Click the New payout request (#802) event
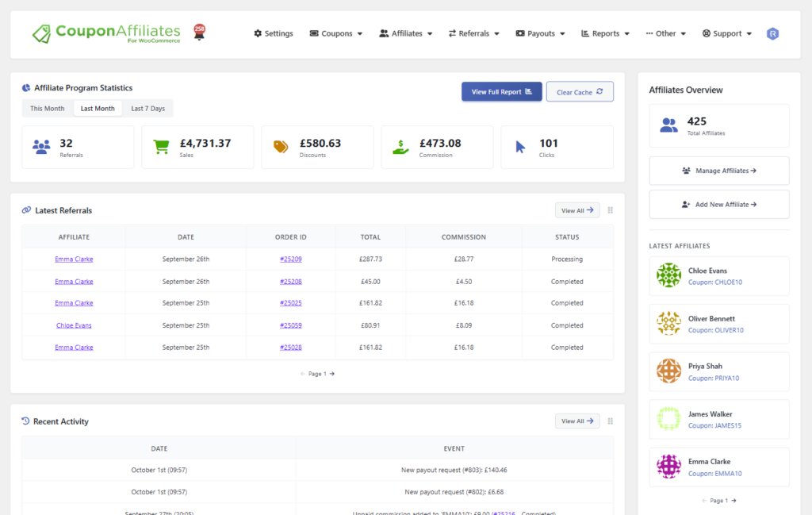 pyautogui.click(x=454, y=492)
